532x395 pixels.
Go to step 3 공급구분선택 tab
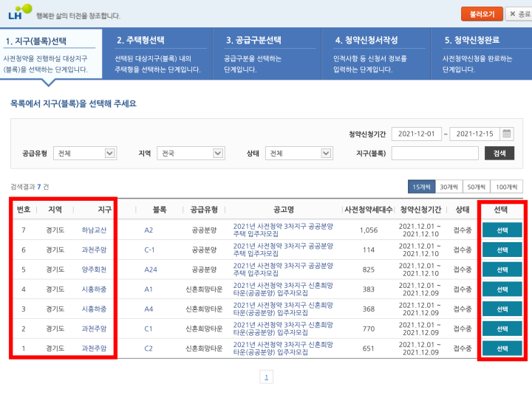[267, 54]
